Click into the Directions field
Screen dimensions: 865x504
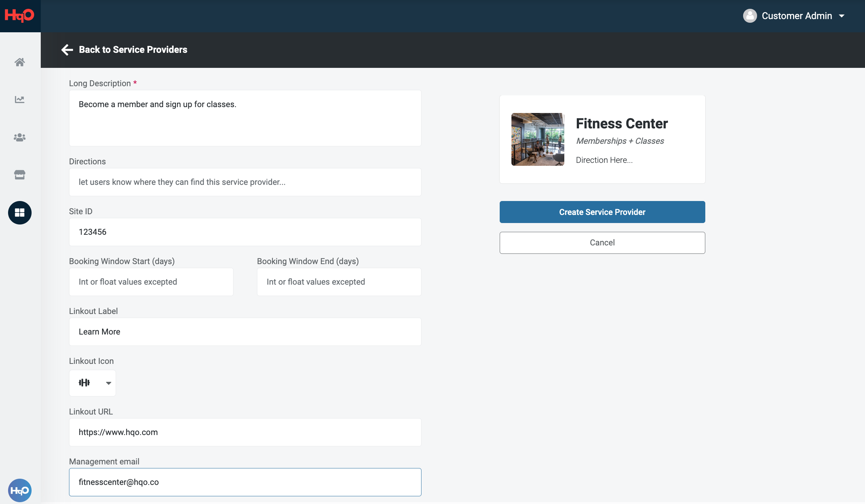pos(245,182)
